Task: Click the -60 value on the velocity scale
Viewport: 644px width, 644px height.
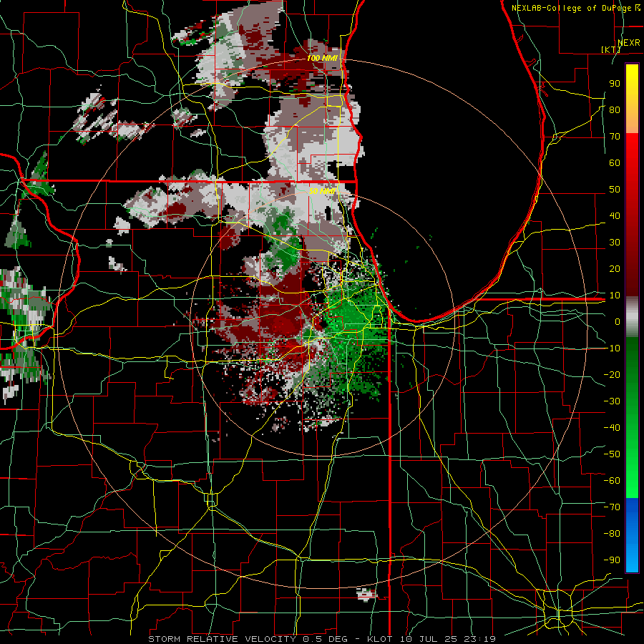Action: 612,481
